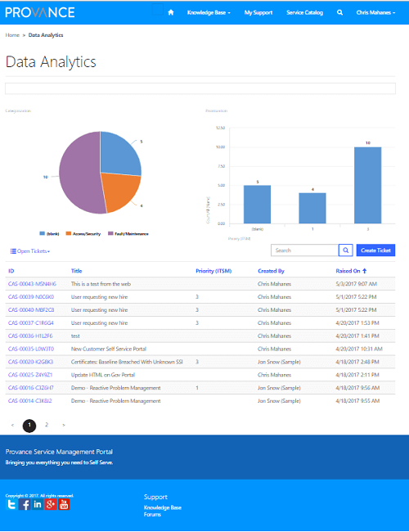
Task: Open ticket CAS-00040-M8F2C8
Action: tap(31, 309)
